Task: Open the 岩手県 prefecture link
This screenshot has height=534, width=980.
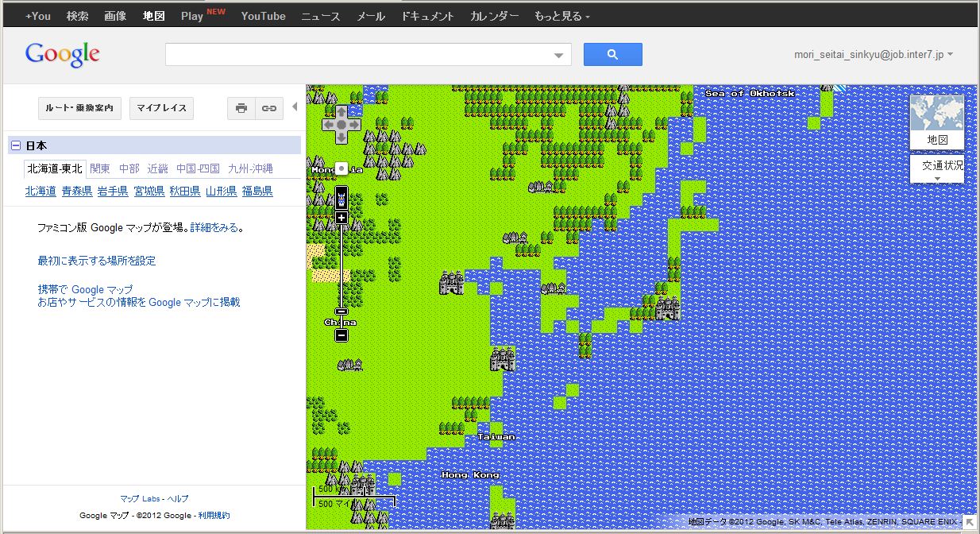Action: point(113,192)
